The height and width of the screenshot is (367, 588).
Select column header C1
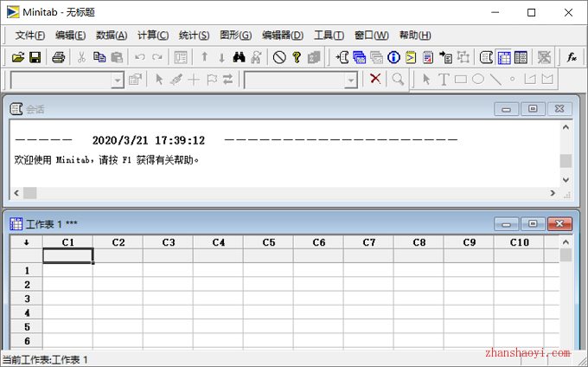coord(67,242)
